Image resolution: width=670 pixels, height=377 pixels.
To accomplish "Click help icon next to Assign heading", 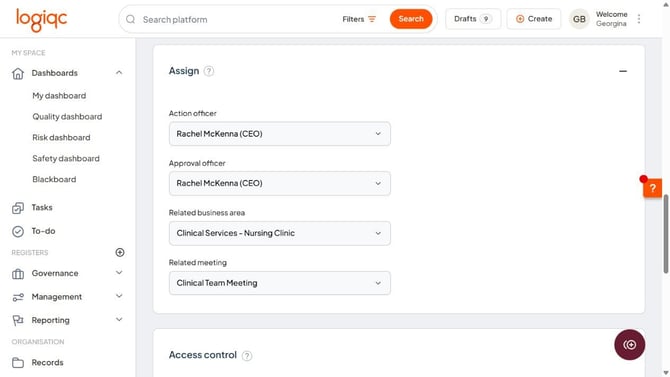I will coord(209,71).
